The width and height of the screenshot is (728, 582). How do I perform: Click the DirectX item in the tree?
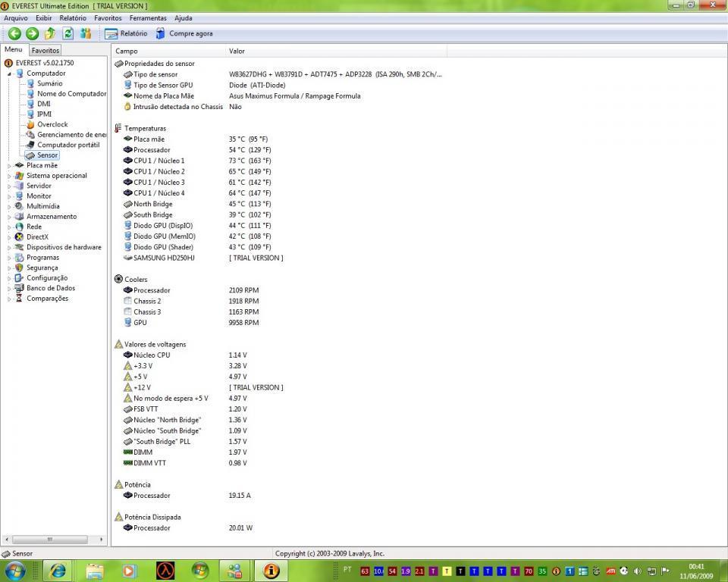pyautogui.click(x=37, y=237)
